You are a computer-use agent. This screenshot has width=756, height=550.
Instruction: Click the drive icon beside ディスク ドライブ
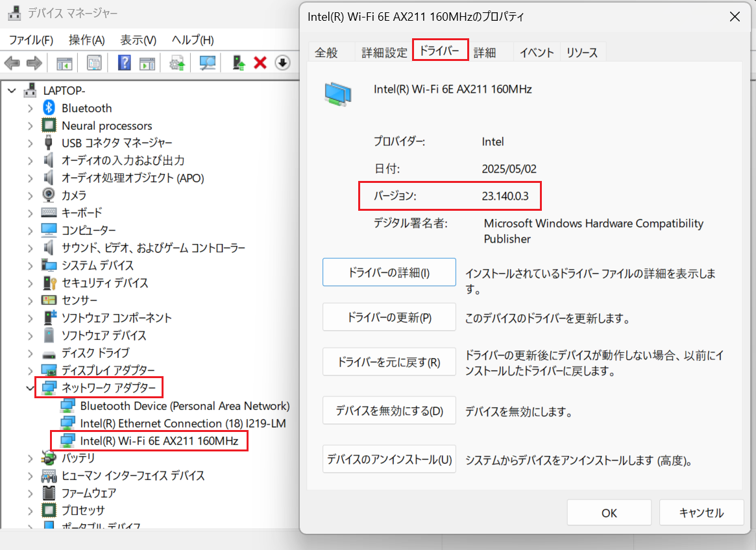[x=49, y=355]
